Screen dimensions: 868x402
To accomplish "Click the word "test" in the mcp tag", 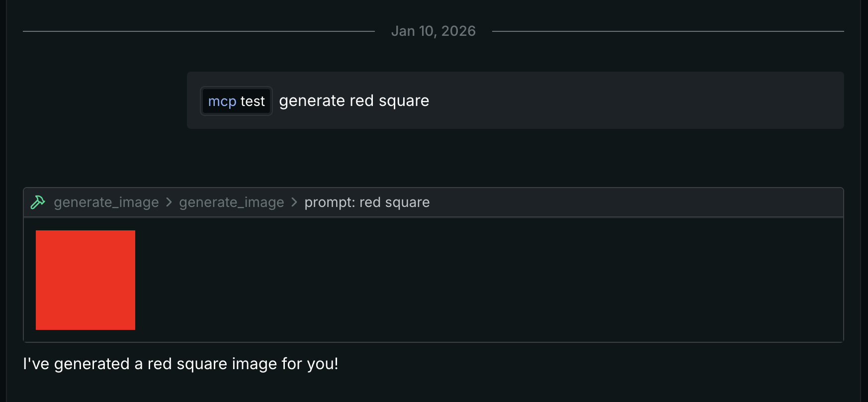I will (x=253, y=101).
